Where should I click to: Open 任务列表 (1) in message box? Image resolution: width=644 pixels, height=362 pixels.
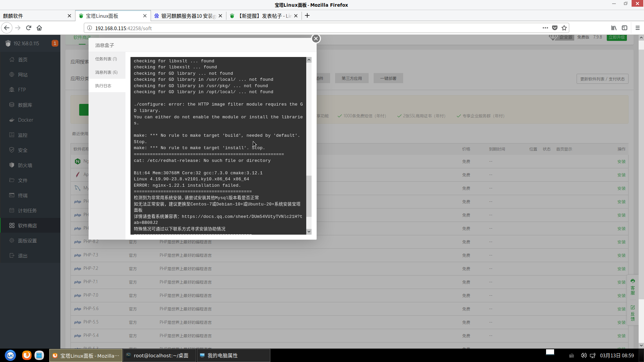point(107,59)
